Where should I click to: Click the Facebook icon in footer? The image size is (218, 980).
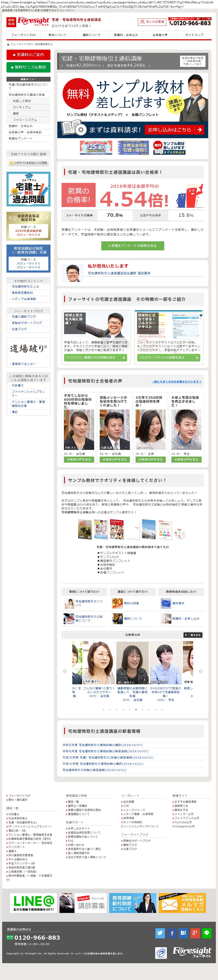[172, 933]
